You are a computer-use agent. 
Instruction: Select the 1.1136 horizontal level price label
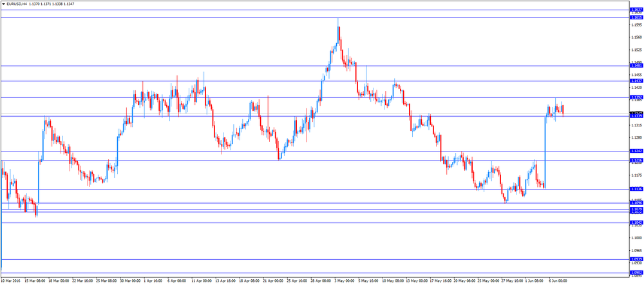click(637, 189)
